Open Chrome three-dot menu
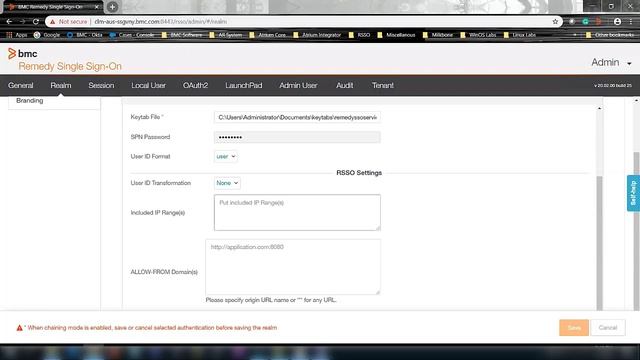The image size is (640, 360). click(x=631, y=22)
